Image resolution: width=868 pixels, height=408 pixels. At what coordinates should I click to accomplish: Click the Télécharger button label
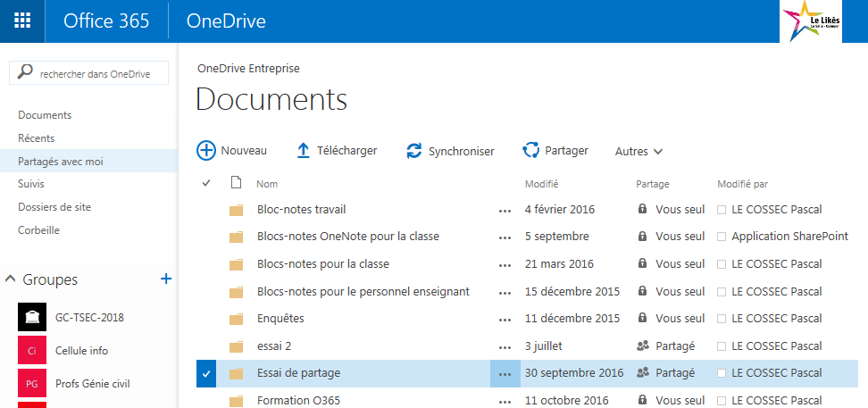point(347,151)
